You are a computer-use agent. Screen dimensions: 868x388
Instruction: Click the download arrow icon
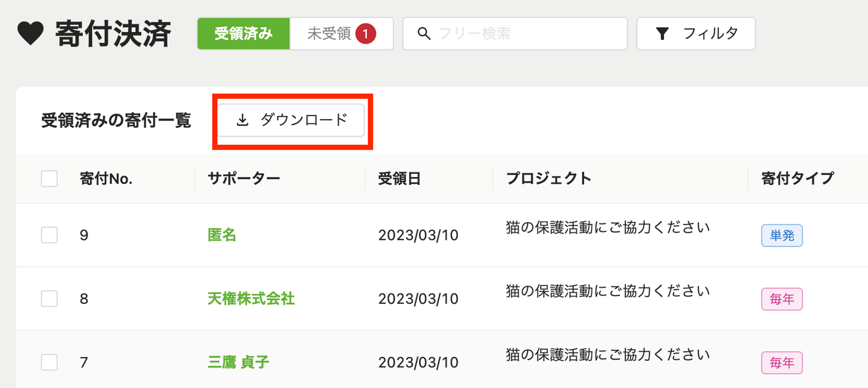click(242, 120)
